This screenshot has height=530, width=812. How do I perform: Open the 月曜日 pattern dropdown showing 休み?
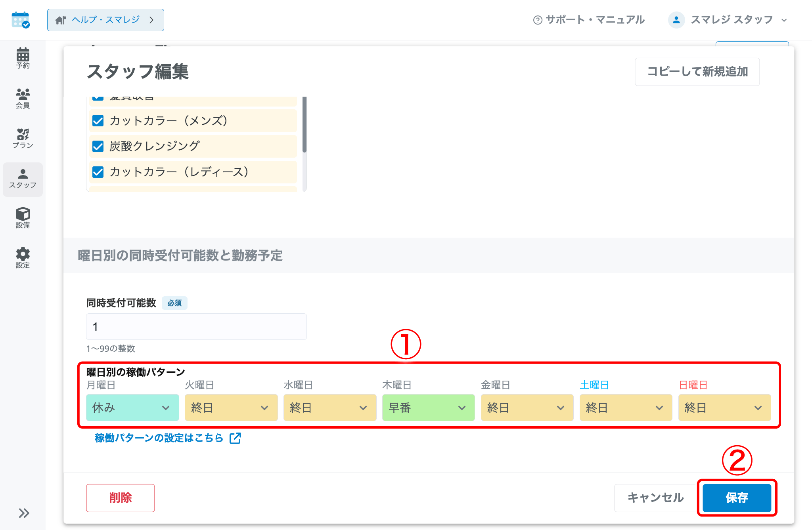click(x=132, y=408)
